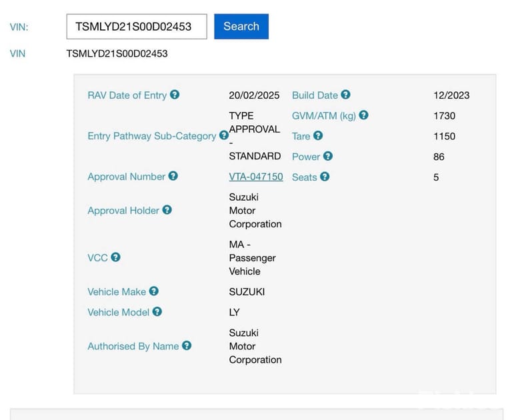Image resolution: width=512 pixels, height=420 pixels.
Task: Click help icon next to RAV Date of Entry
Action: [175, 95]
